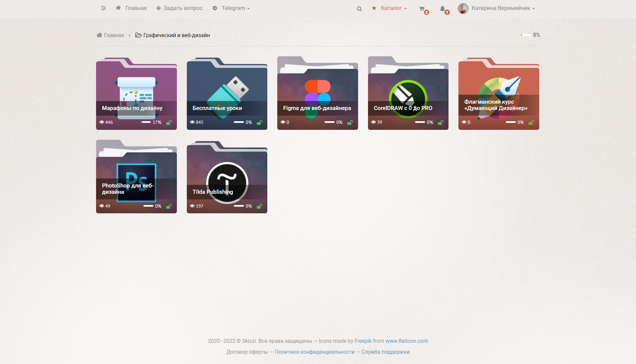Go to the Главная breadcrumb link

(110, 35)
